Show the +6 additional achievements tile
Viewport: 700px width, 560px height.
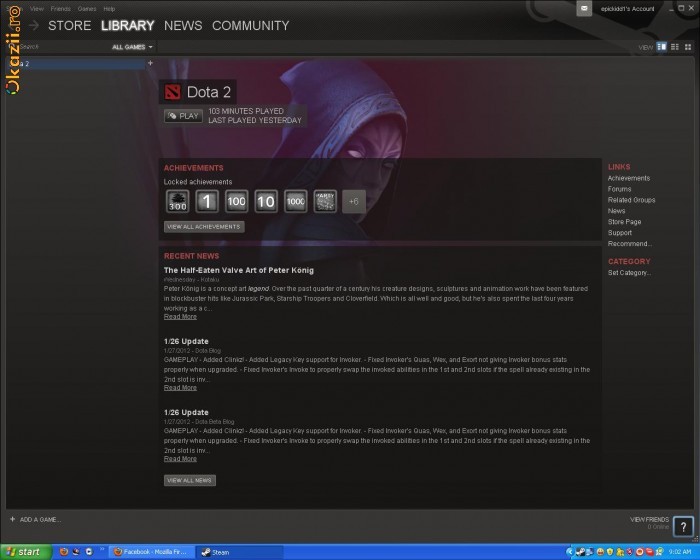tap(354, 201)
